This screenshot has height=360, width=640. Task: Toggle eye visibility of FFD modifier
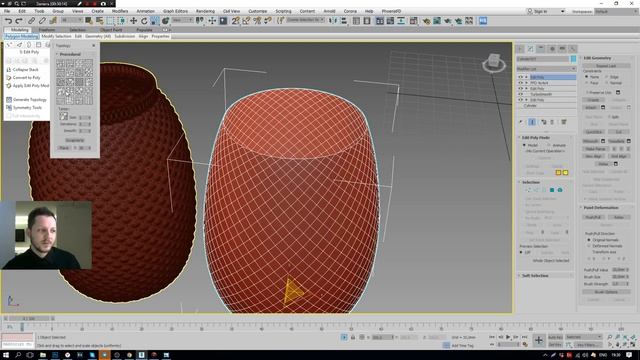(x=520, y=83)
